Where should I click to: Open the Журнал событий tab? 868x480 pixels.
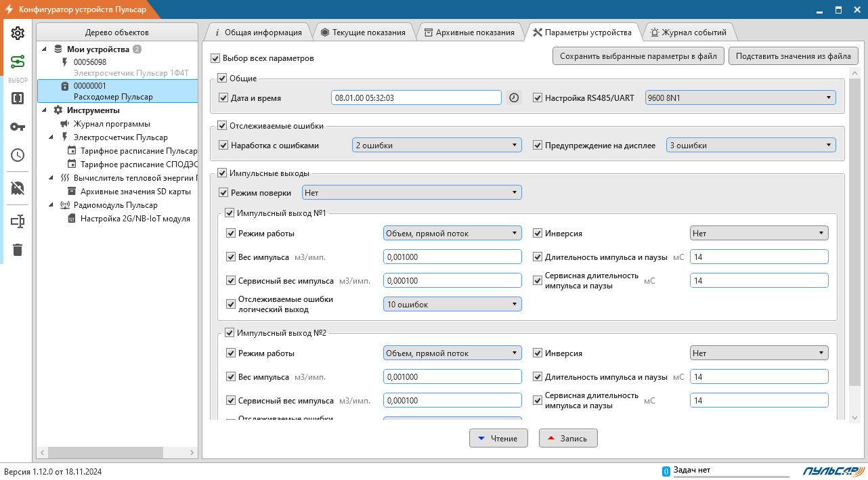point(688,32)
